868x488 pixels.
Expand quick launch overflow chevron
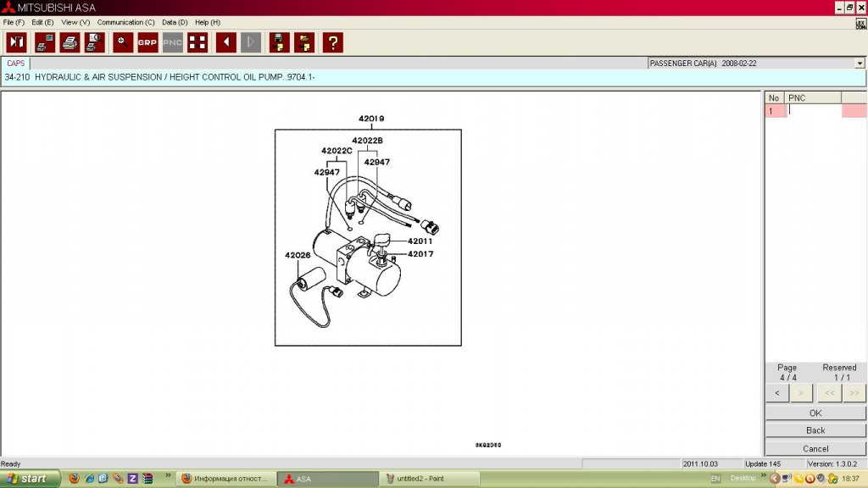(168, 475)
